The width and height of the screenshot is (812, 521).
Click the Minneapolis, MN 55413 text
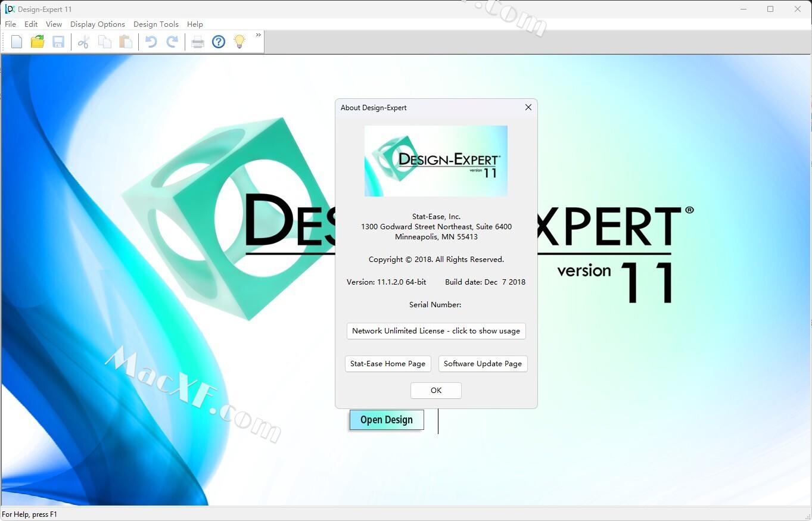(436, 237)
